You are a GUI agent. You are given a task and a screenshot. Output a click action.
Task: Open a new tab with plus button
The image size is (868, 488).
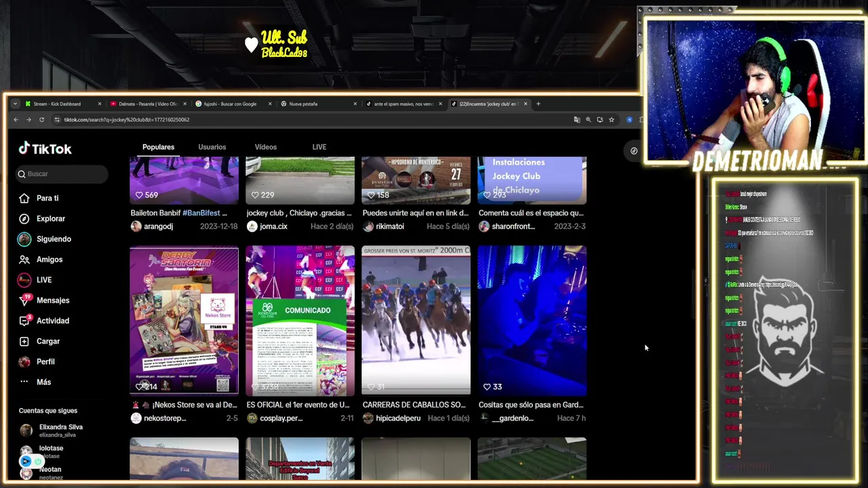click(538, 104)
